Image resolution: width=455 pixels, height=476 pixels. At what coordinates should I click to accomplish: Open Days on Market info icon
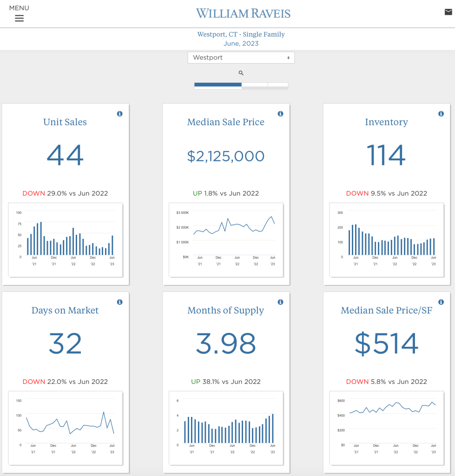[119, 302]
